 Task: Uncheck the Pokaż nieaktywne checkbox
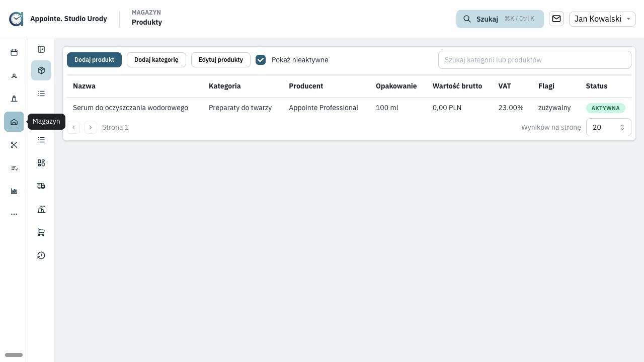pos(261,60)
